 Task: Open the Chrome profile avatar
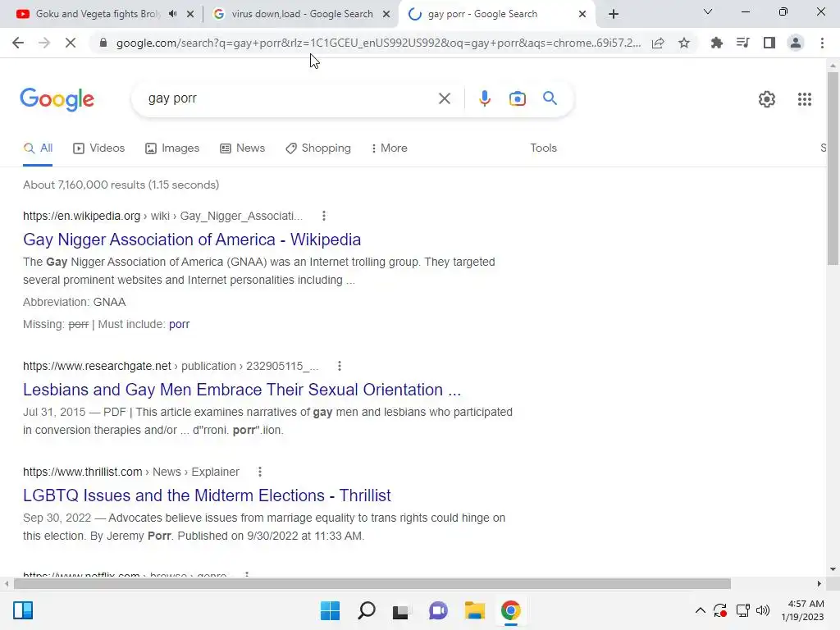796,43
